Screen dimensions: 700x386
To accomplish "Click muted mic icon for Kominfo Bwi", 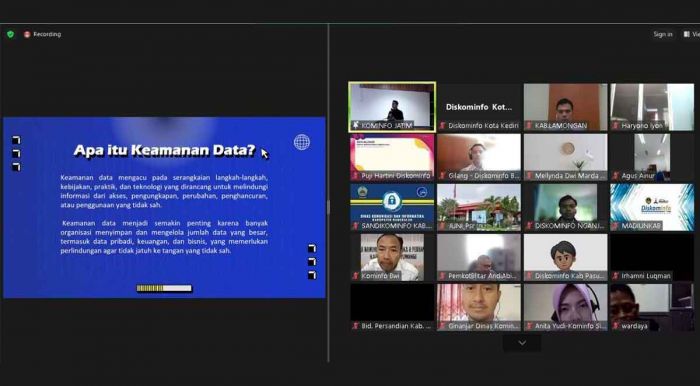I will [356, 276].
